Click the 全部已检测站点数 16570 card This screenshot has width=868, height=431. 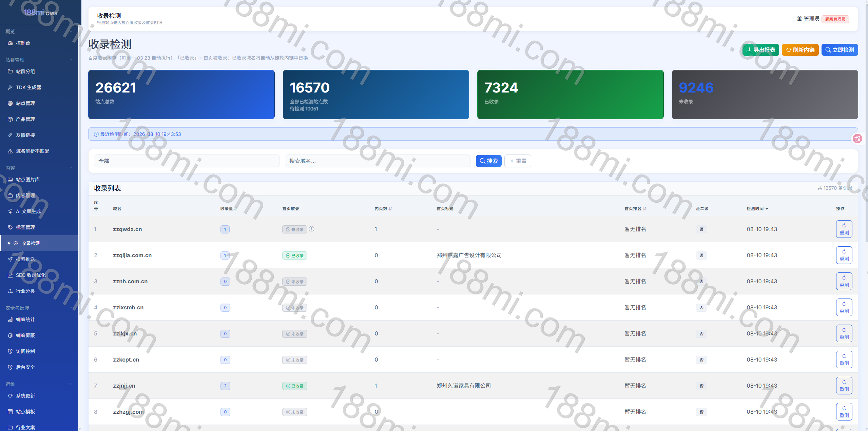(x=376, y=95)
